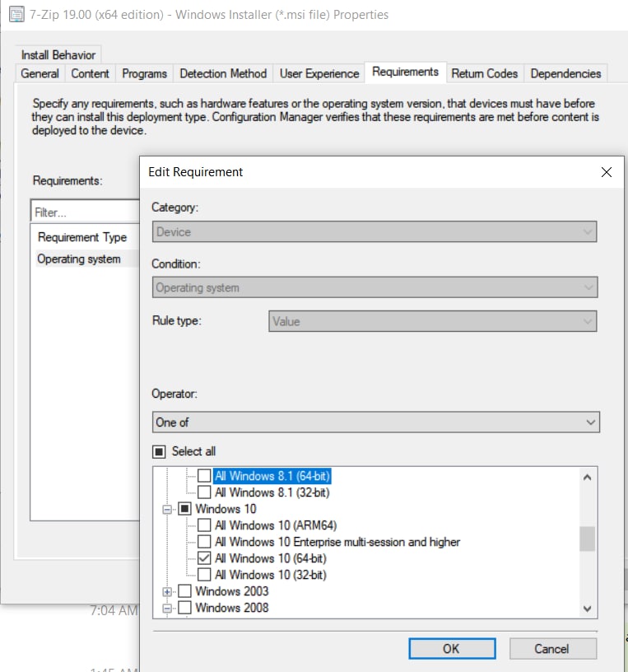The height and width of the screenshot is (672, 628).
Task: Toggle the Select all checkbox
Action: coord(159,451)
